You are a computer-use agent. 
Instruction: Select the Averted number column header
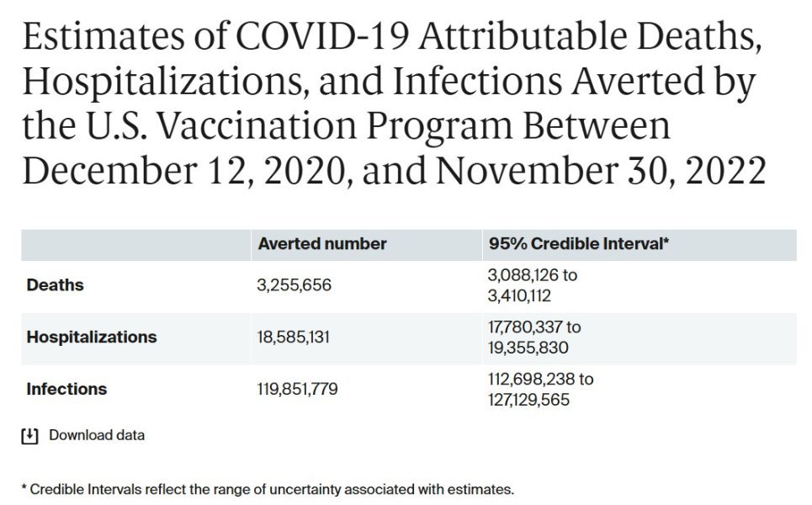click(x=322, y=244)
